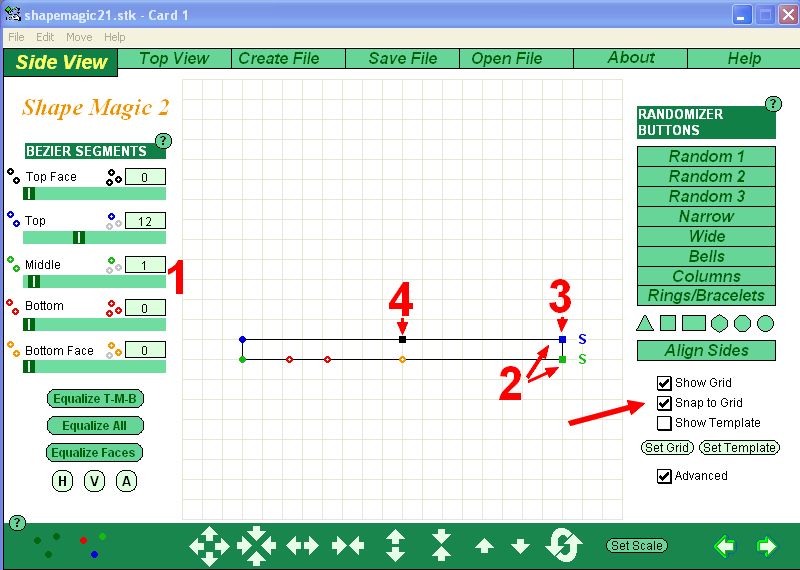Select the triangle shape icon
This screenshot has width=800, height=570.
(x=645, y=323)
